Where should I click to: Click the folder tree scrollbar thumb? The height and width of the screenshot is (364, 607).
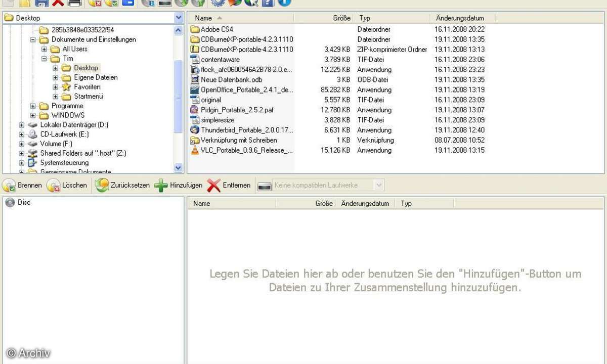pos(179,96)
